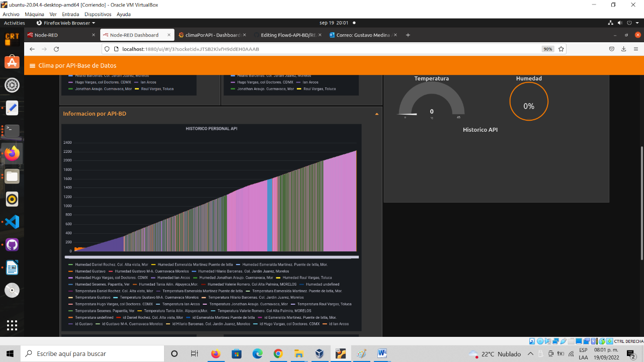The width and height of the screenshot is (644, 362).
Task: Open the Ubuntu clock calendar dropdown
Action: [332, 23]
